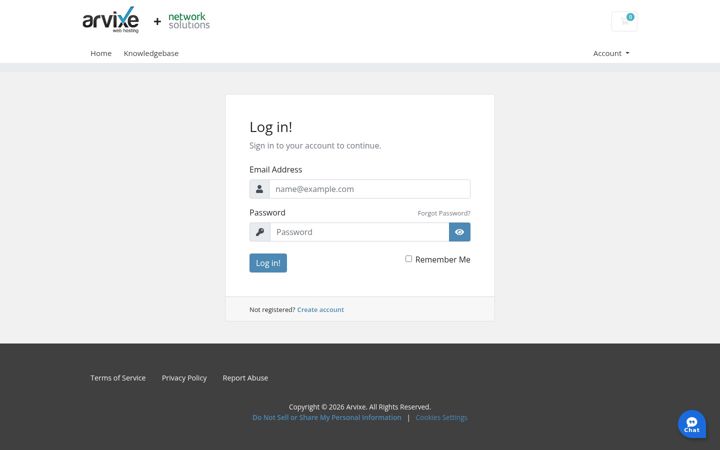This screenshot has height=450, width=720.
Task: Click the key icon beside password field
Action: pos(260,232)
